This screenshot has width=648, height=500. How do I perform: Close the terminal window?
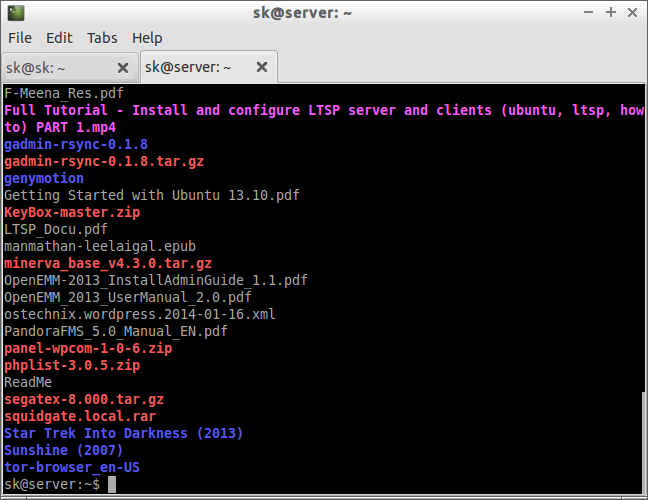(632, 12)
